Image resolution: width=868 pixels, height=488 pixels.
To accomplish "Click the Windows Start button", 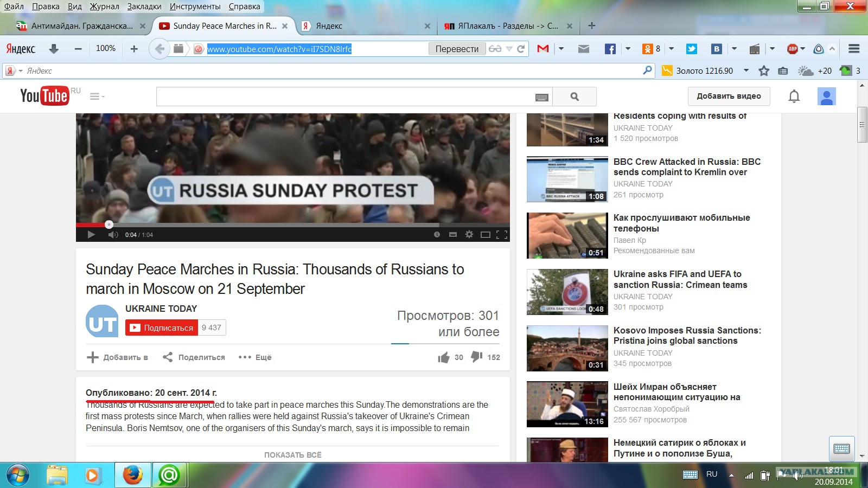I will [17, 476].
